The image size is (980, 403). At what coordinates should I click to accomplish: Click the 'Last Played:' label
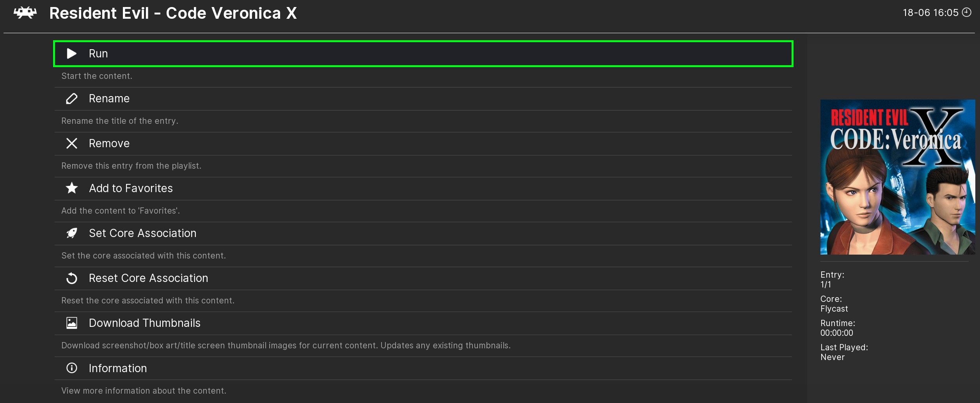[x=844, y=348]
